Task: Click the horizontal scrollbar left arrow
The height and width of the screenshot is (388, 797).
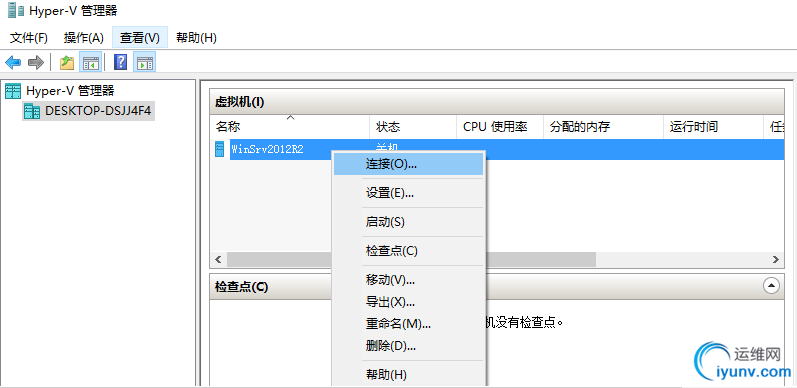Action: pos(218,259)
